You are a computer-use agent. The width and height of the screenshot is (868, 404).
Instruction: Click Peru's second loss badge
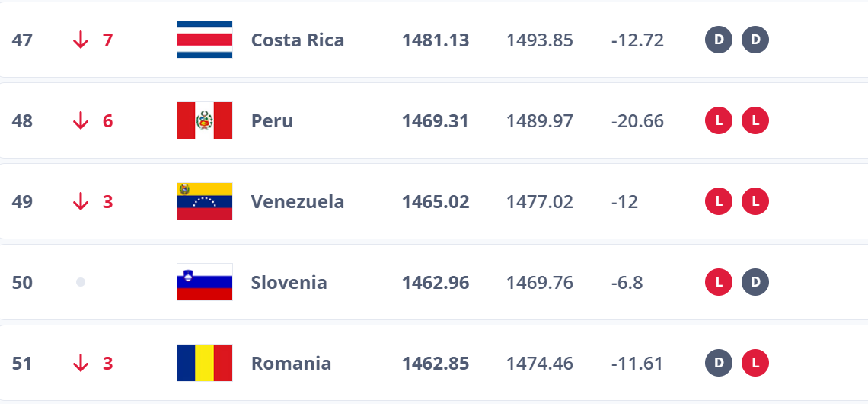tap(755, 120)
